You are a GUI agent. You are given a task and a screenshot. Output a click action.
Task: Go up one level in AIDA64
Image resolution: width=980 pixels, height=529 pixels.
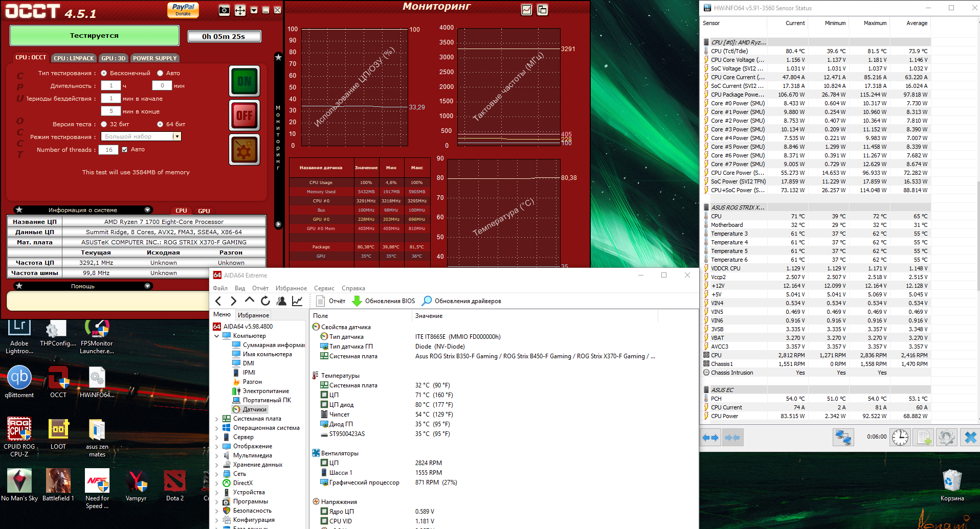[250, 301]
